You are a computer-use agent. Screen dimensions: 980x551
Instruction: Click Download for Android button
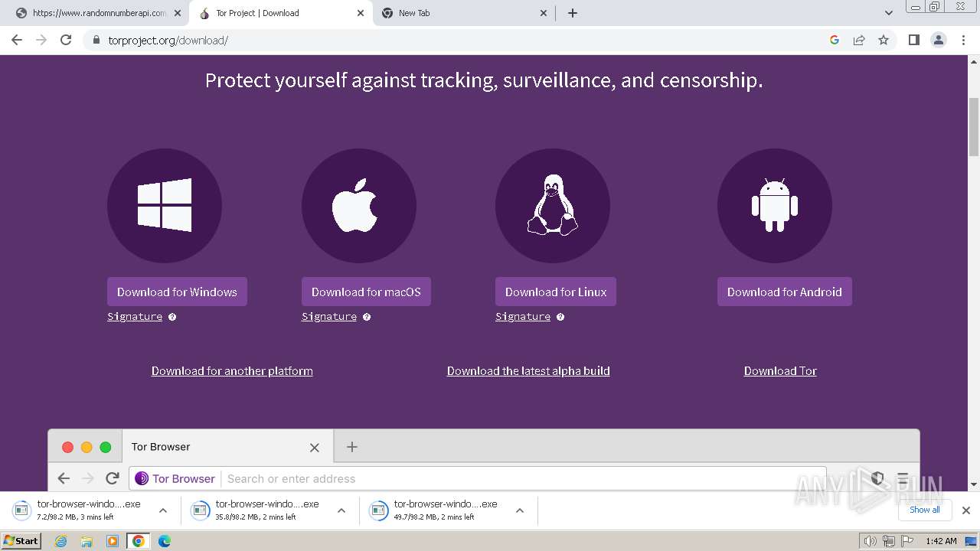coord(785,292)
